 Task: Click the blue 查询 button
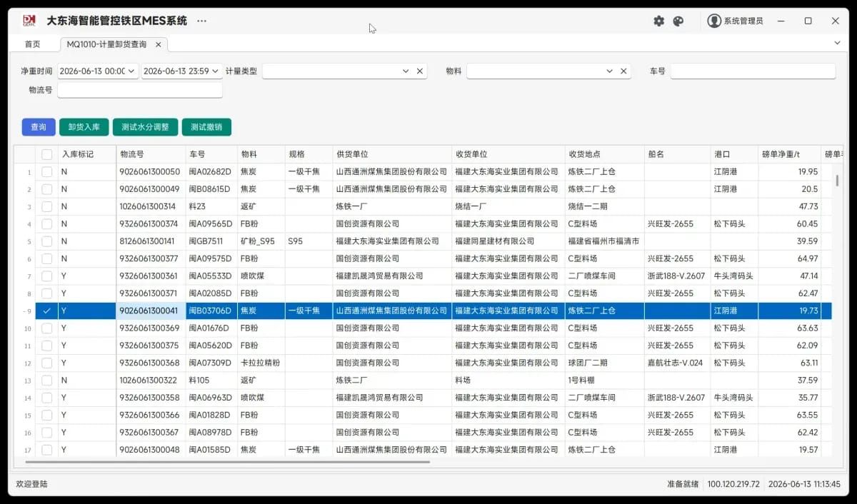(39, 127)
